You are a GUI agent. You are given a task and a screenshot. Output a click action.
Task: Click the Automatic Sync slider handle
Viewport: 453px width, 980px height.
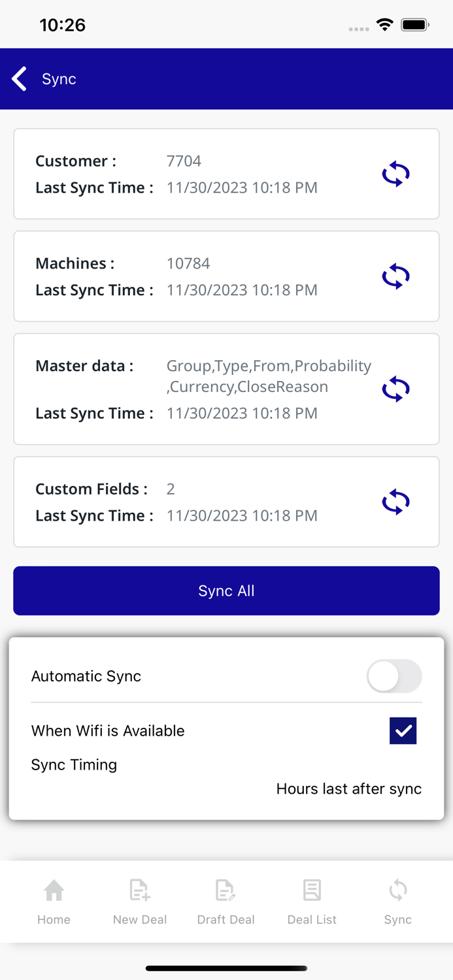[x=382, y=676]
